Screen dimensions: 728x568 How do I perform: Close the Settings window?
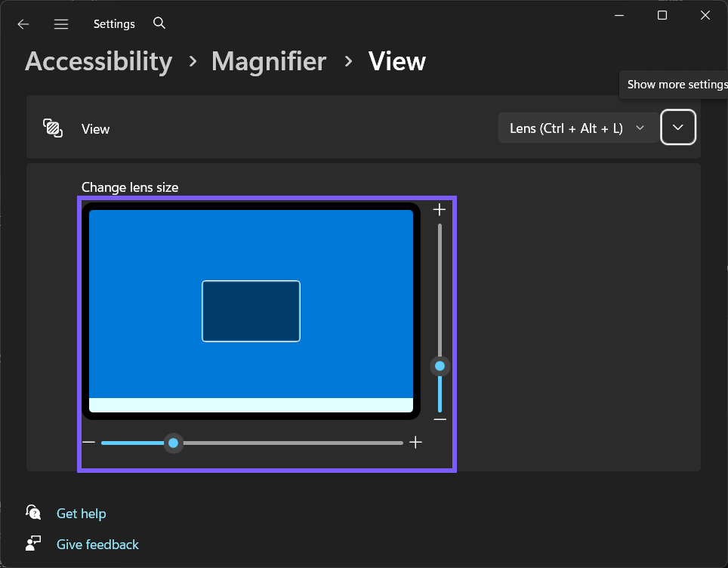point(705,15)
